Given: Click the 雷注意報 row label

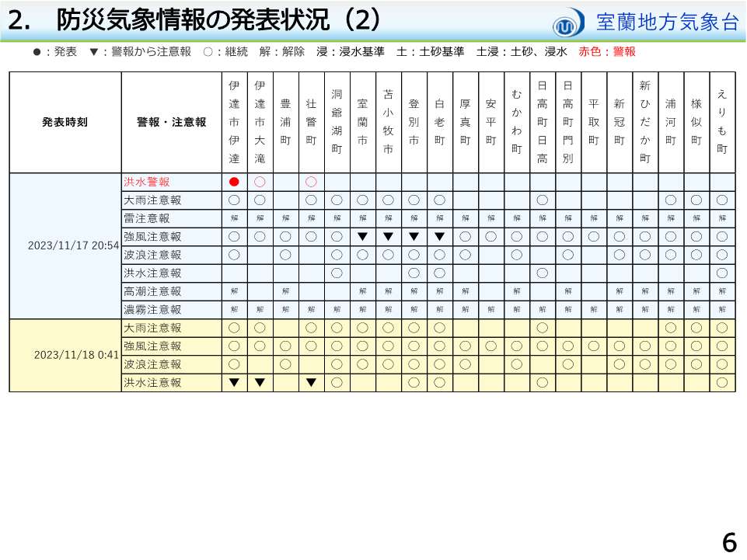Looking at the screenshot, I should click(x=147, y=218).
